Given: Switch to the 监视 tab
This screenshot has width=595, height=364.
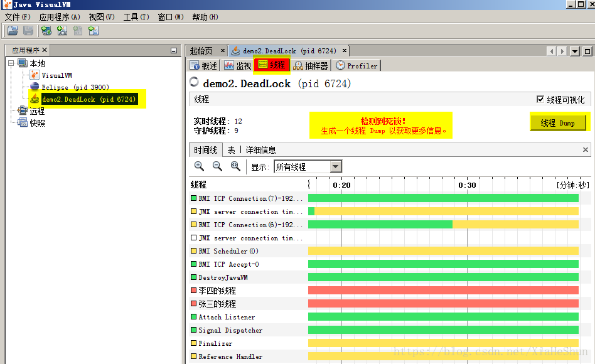Looking at the screenshot, I should click(x=237, y=66).
